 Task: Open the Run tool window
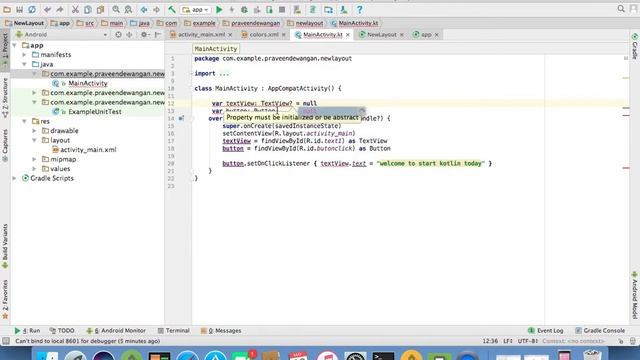point(27,331)
